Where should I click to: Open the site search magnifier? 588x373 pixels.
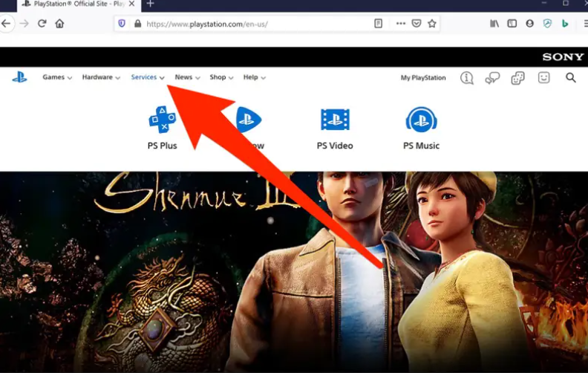tap(571, 78)
